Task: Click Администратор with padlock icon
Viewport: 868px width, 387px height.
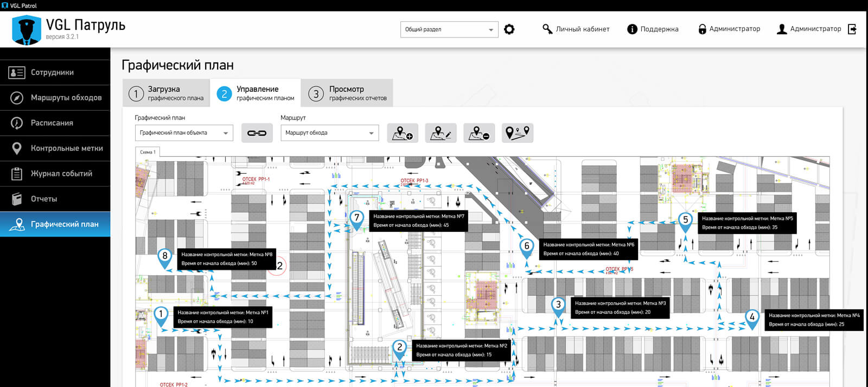Action: (729, 29)
